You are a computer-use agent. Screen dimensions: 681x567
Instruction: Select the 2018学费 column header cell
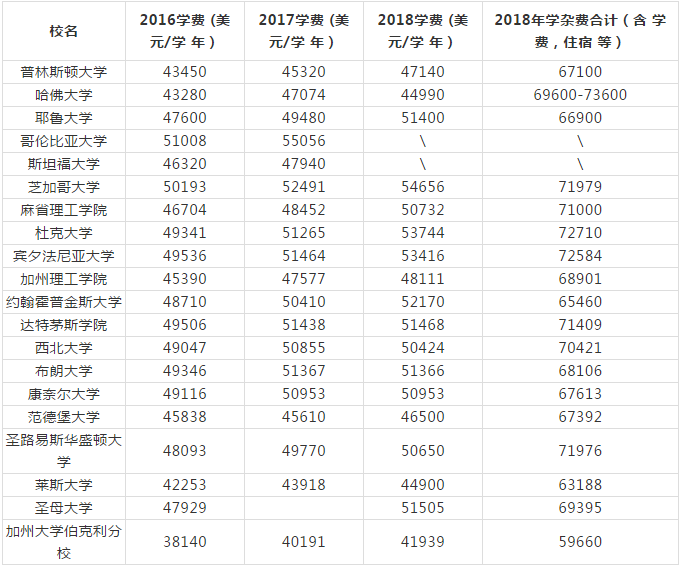[x=423, y=31]
